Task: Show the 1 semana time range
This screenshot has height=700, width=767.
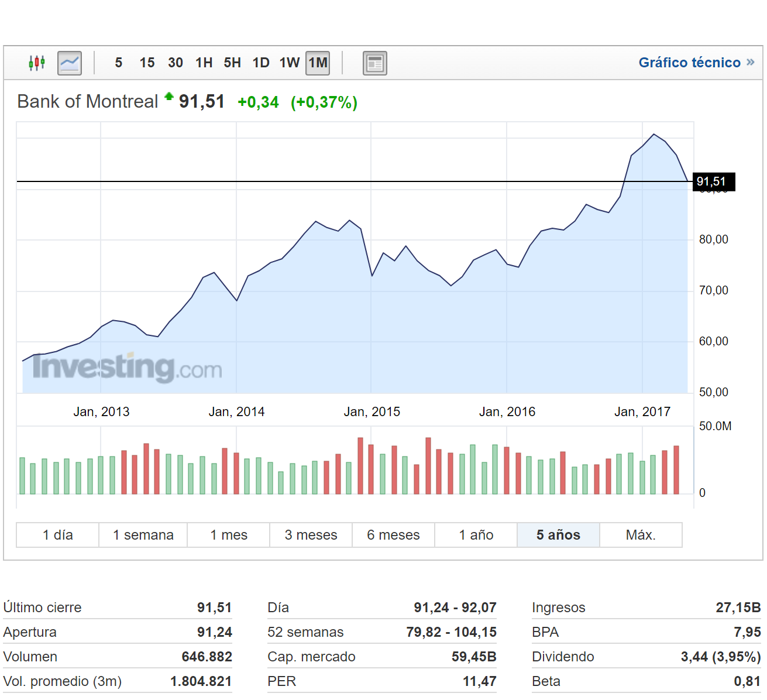Action: 143,535
